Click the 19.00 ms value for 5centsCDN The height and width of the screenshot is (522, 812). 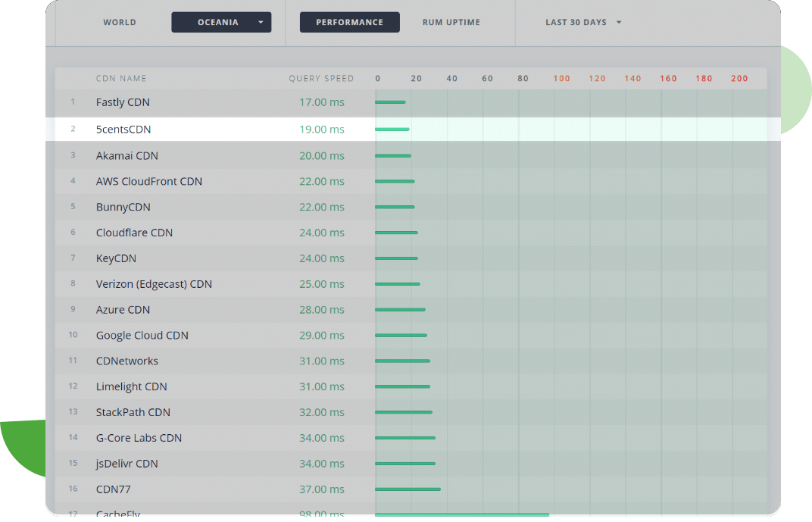[x=321, y=130]
